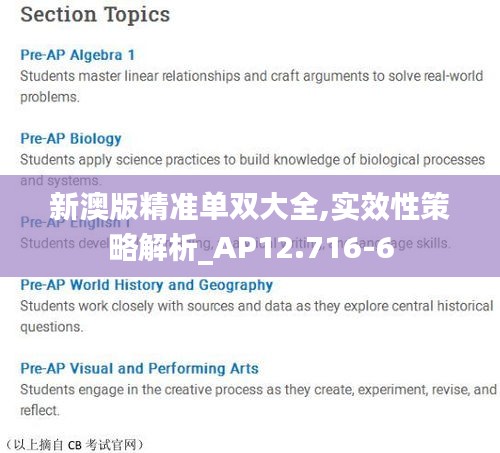Open the Pre-AP Algebra 1 link
The width and height of the screenshot is (500, 453).
click(x=78, y=55)
